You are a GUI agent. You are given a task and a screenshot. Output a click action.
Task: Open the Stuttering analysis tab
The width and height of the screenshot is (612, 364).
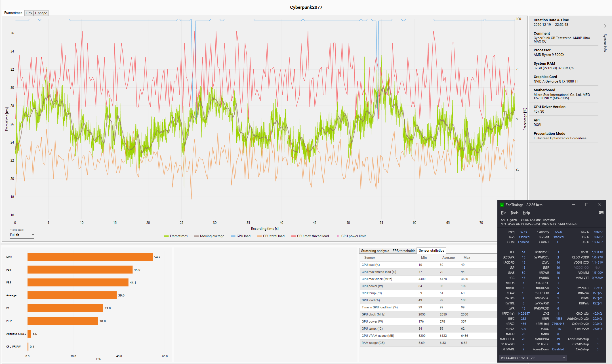point(375,251)
